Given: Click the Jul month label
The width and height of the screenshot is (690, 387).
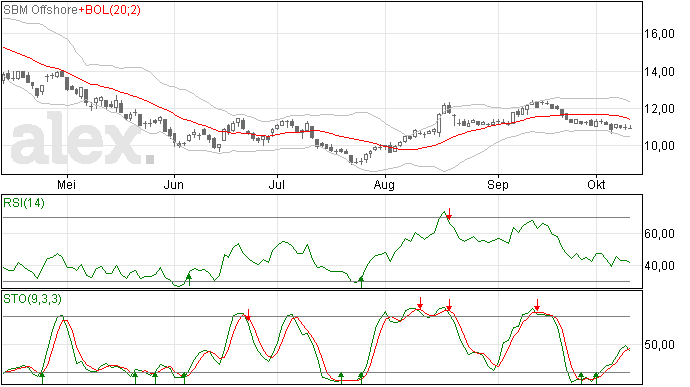Looking at the screenshot, I should point(277,184).
